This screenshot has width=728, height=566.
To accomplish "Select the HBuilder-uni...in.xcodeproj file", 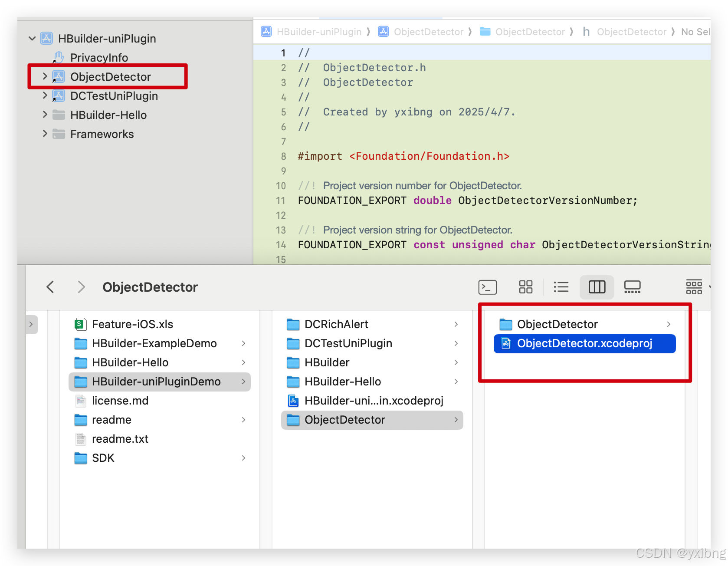I will pos(374,401).
